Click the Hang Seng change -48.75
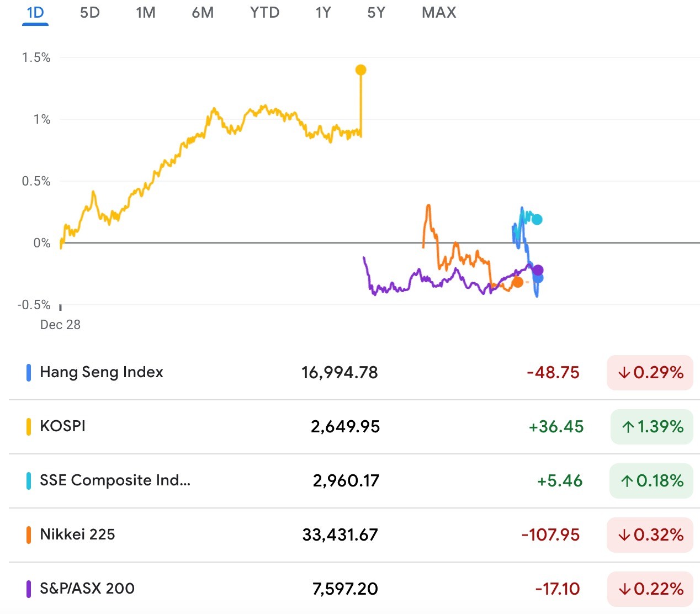The image size is (700, 614). pyautogui.click(x=553, y=373)
